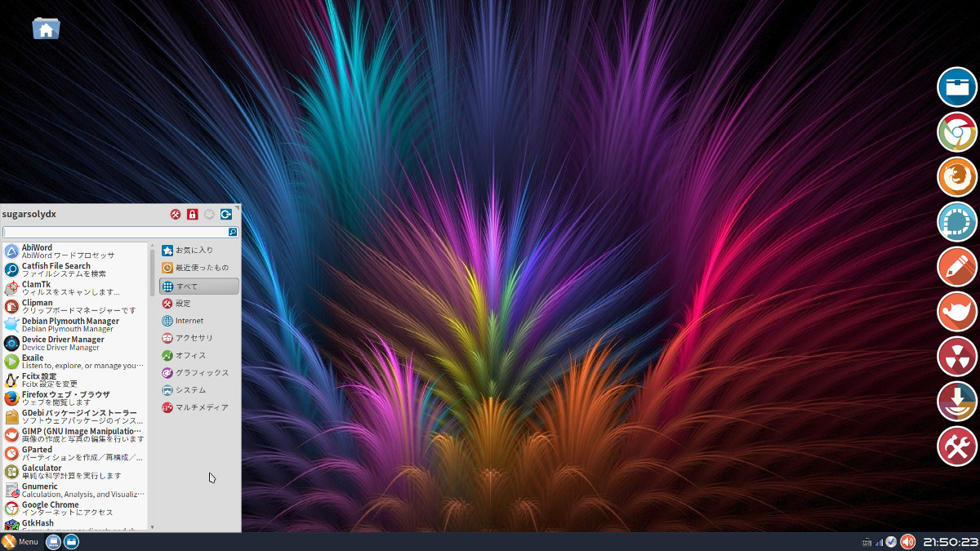
Task: Click file manager launcher on taskbar
Action: 72,541
